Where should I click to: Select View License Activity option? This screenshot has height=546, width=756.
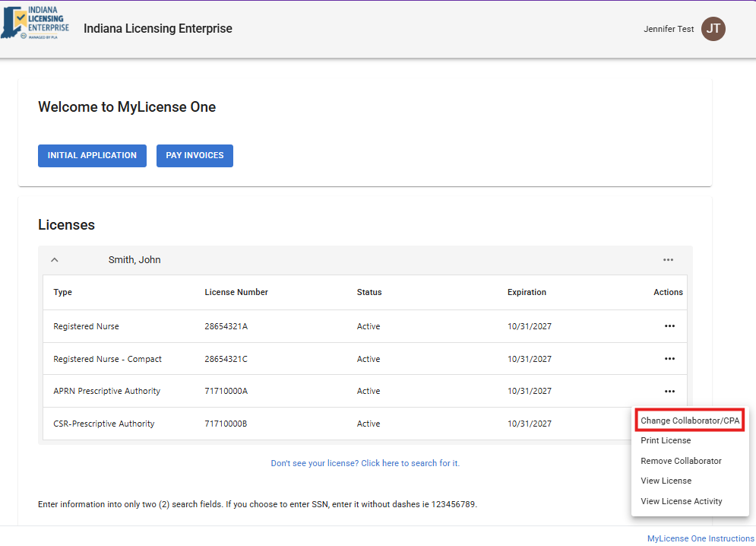681,501
